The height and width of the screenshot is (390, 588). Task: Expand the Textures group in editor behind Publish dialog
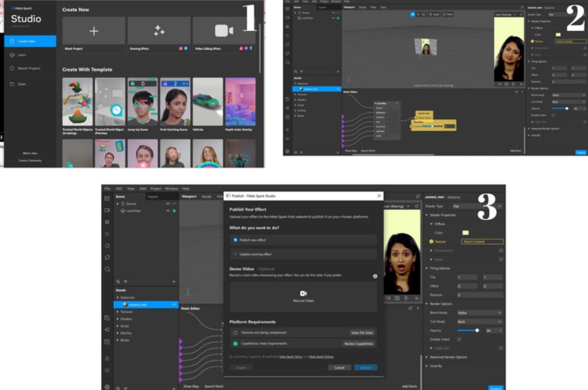[118, 311]
